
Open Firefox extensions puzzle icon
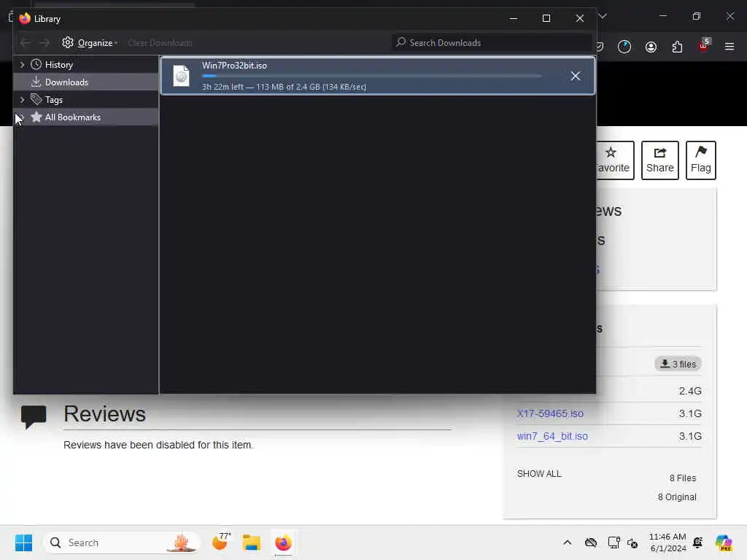point(677,47)
